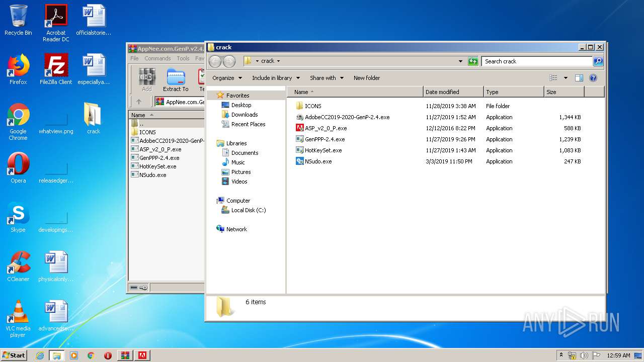Open the Share with dropdown

click(x=327, y=78)
